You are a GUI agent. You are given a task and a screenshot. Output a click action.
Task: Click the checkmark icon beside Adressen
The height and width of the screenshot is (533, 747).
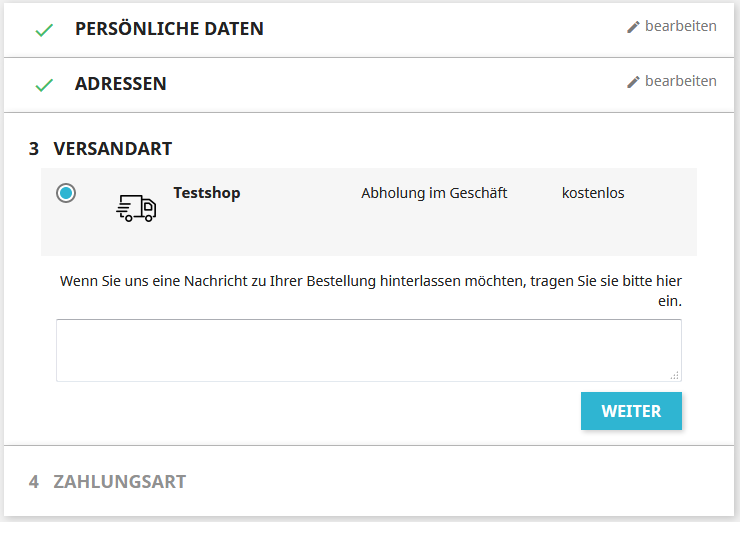point(43,85)
